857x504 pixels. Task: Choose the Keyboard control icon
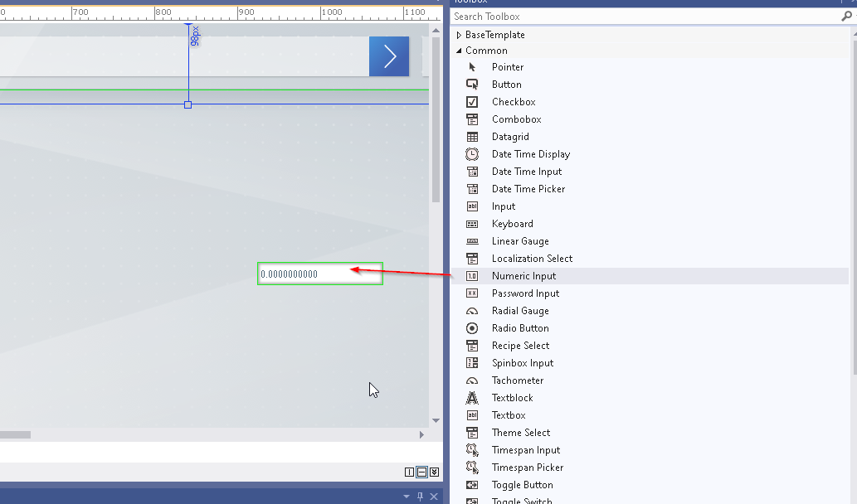pyautogui.click(x=472, y=224)
